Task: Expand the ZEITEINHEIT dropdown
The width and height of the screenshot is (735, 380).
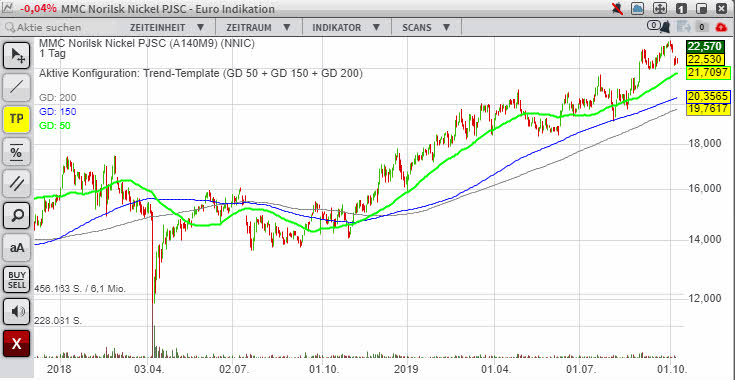Action: click(167, 28)
